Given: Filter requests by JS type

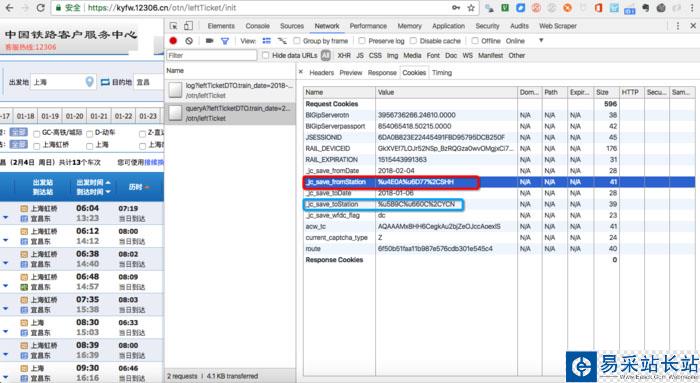Looking at the screenshot, I should (360, 55).
